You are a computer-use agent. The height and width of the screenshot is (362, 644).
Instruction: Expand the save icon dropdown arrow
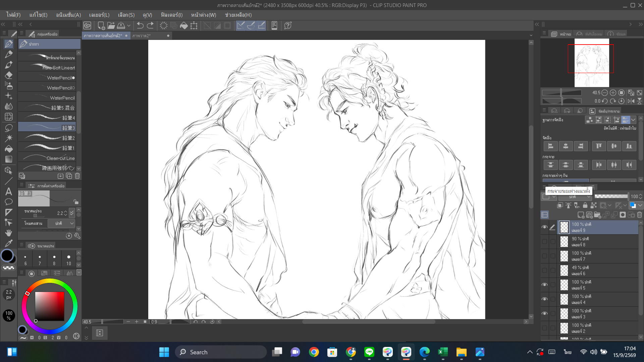[x=129, y=25]
